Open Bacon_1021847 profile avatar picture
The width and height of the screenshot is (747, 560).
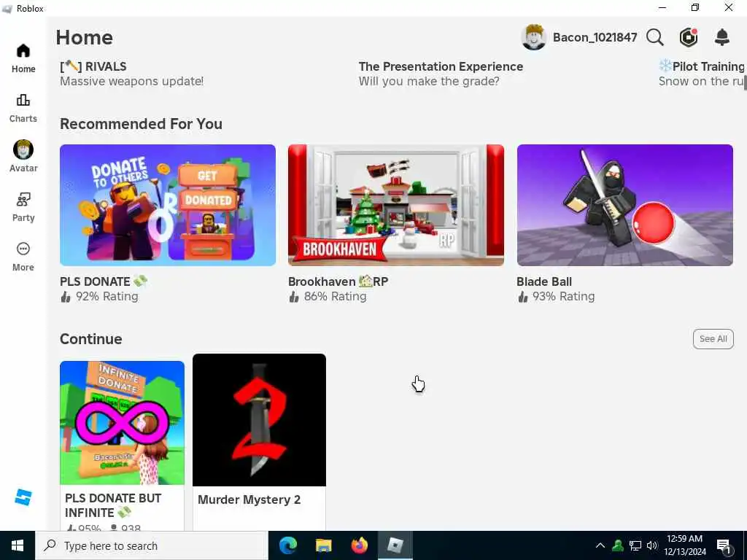pyautogui.click(x=533, y=37)
